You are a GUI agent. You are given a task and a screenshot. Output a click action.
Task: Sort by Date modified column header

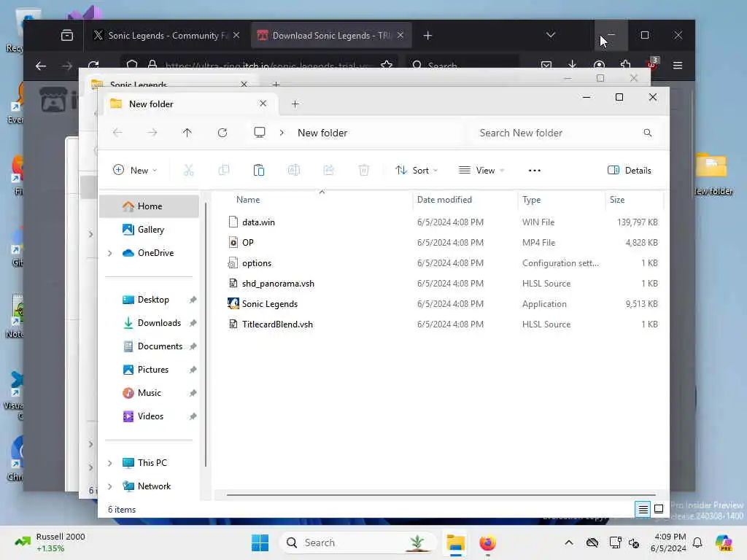[x=465, y=200]
